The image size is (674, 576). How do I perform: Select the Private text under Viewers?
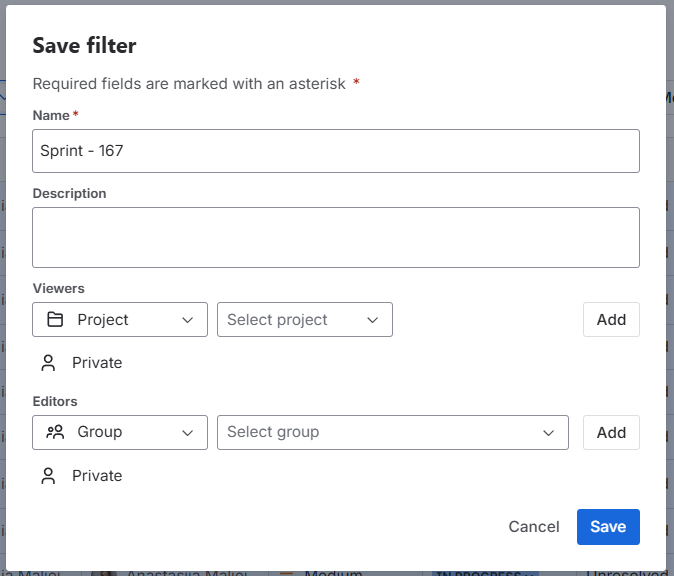pos(97,363)
